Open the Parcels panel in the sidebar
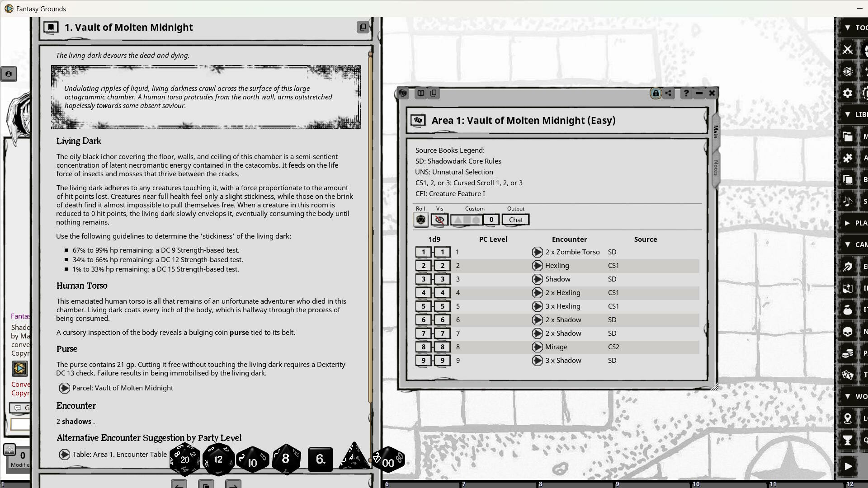Screen dimensions: 868x488 (848, 353)
